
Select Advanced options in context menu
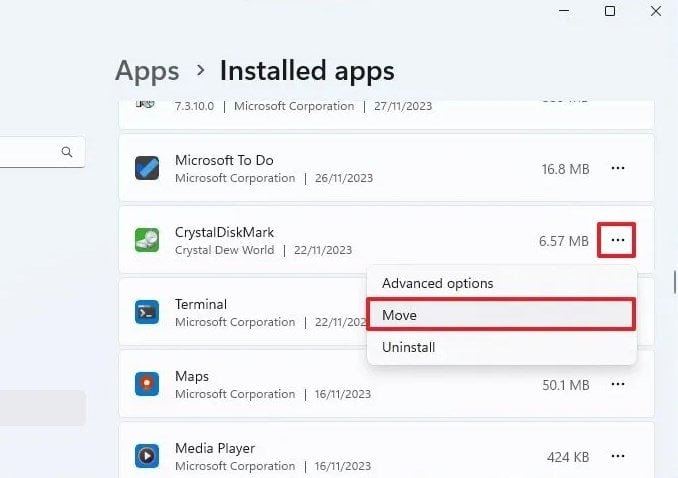point(437,283)
